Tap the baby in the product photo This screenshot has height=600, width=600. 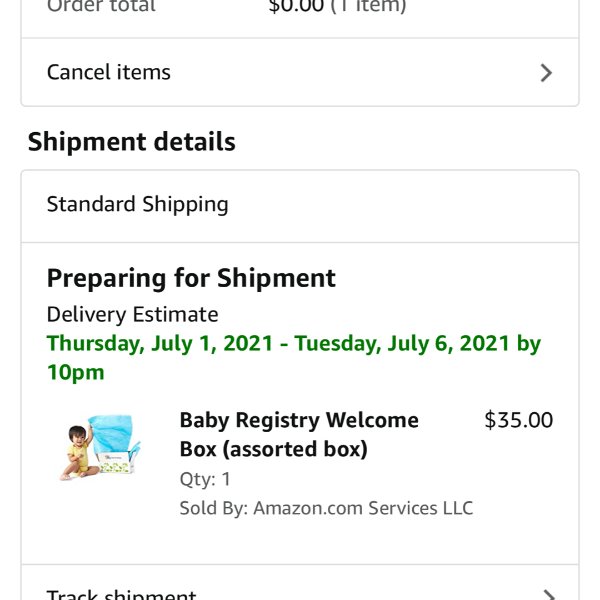tap(77, 453)
